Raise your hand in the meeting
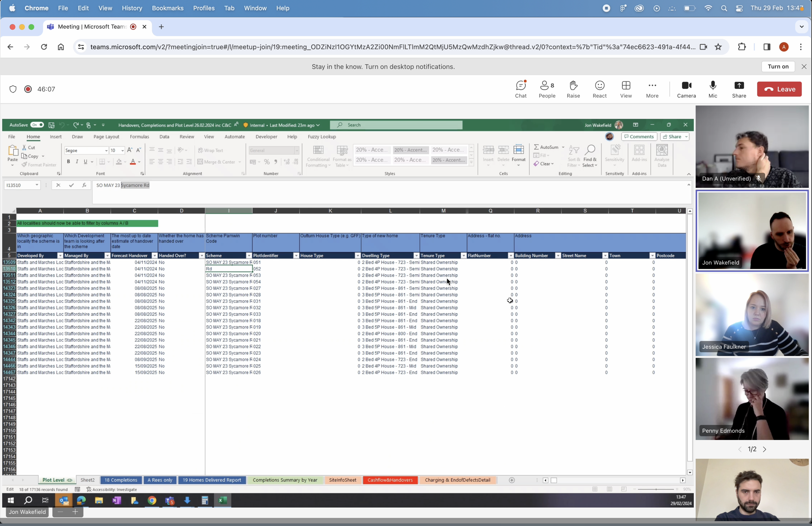812x526 pixels. pos(573,89)
